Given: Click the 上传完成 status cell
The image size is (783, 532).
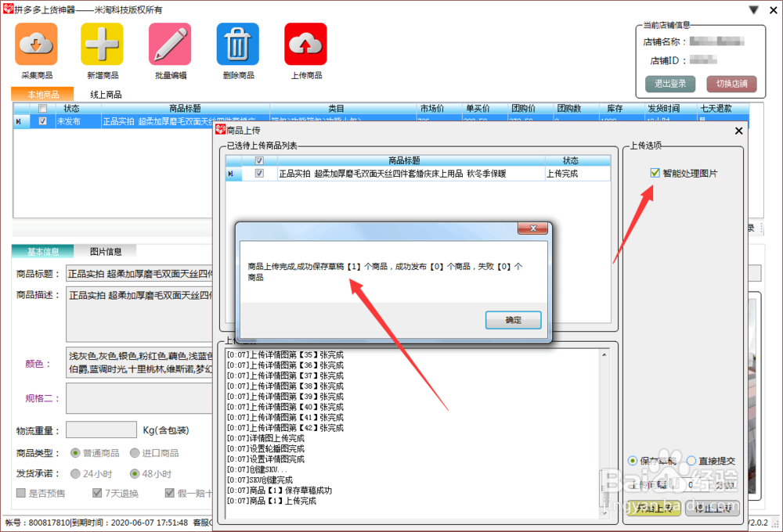Looking at the screenshot, I should [577, 174].
